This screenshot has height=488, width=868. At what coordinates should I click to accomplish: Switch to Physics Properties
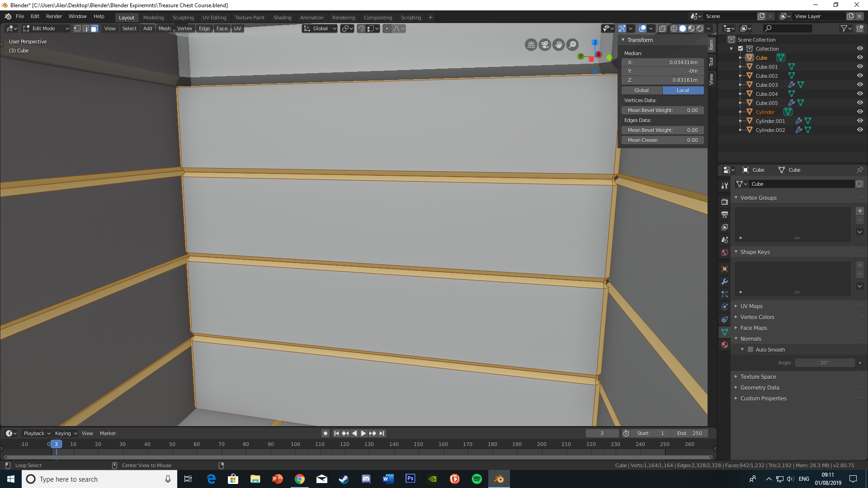pyautogui.click(x=725, y=306)
